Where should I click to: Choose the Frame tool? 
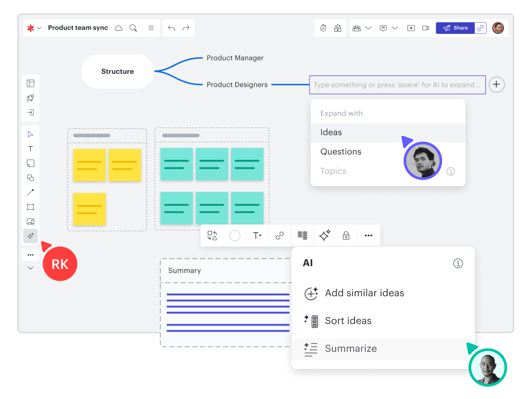30,207
